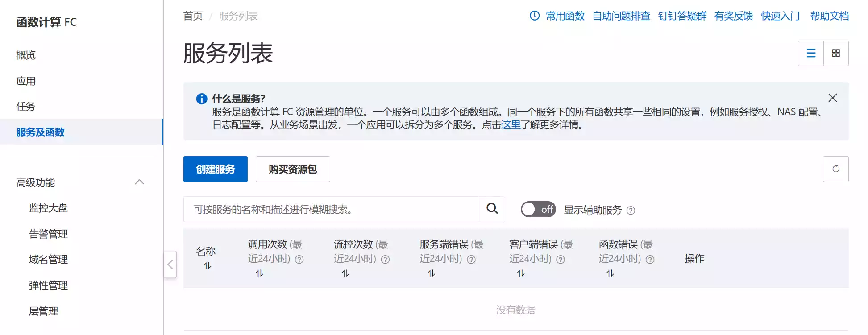Open the 常用函数 link
The image size is (868, 335).
(565, 16)
